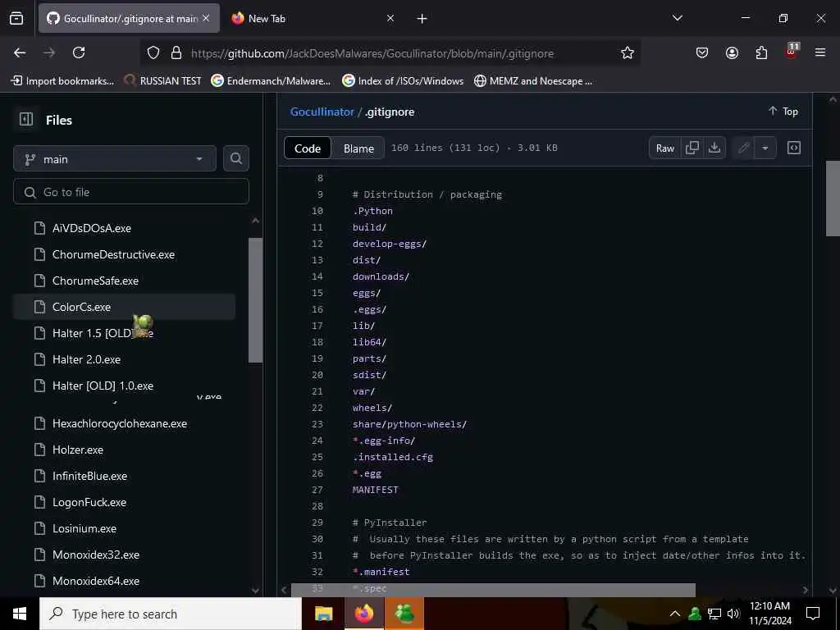840x630 pixels.
Task: Click the Windows taskbar search box
Action: pyautogui.click(x=171, y=614)
